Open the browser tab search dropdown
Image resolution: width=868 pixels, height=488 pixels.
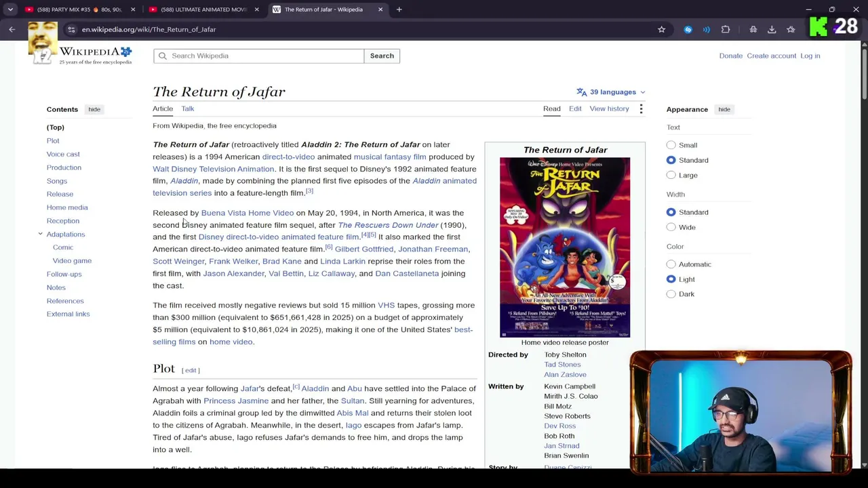pyautogui.click(x=10, y=9)
